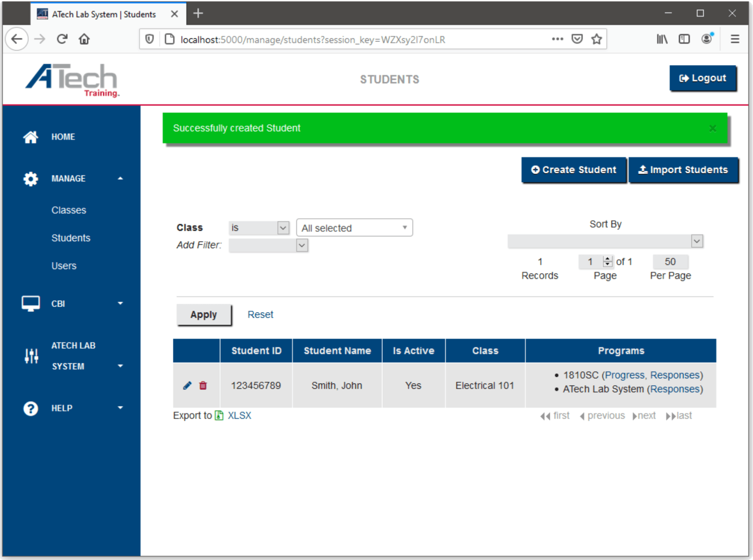Reload the page with refresh icon
753x560 pixels.
(62, 39)
